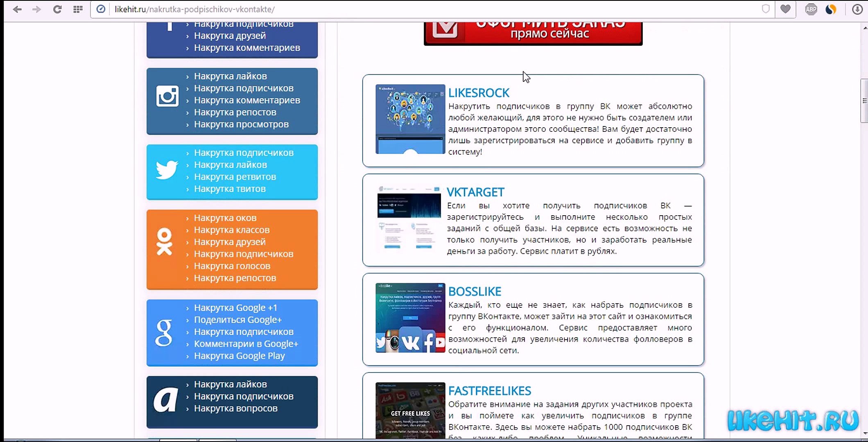
Task: Open 'Накрутка классов' link
Action: [x=232, y=230]
